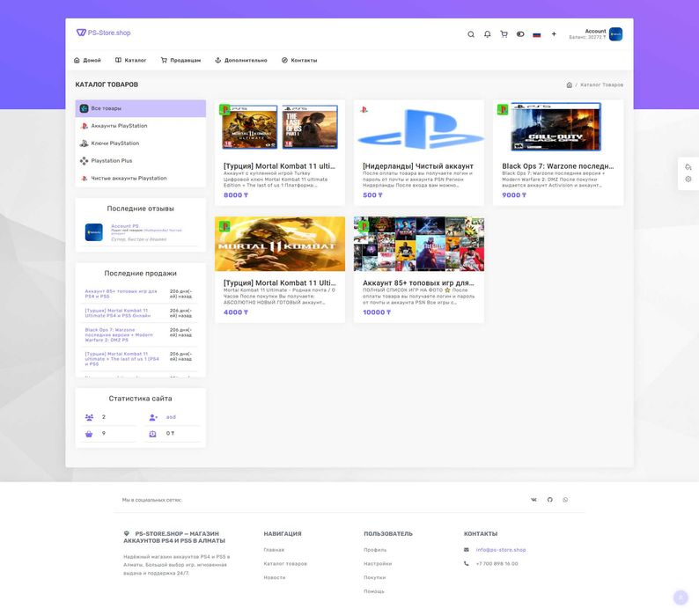The height and width of the screenshot is (616, 699).
Task: Open Mortal Kombat and Last of Us product image
Action: [280, 127]
